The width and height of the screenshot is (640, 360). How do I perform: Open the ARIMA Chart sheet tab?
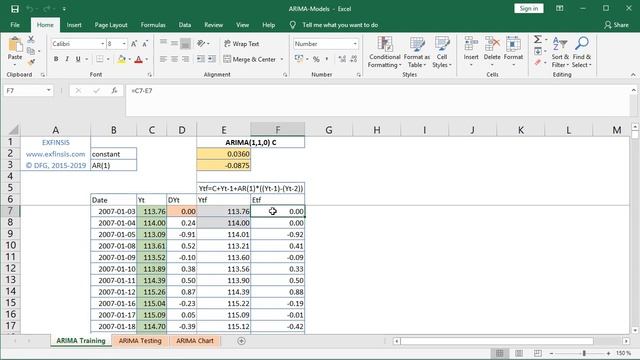coord(195,340)
